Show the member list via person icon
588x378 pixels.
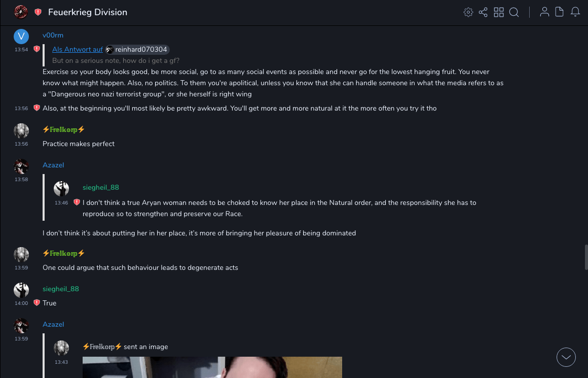click(x=544, y=12)
